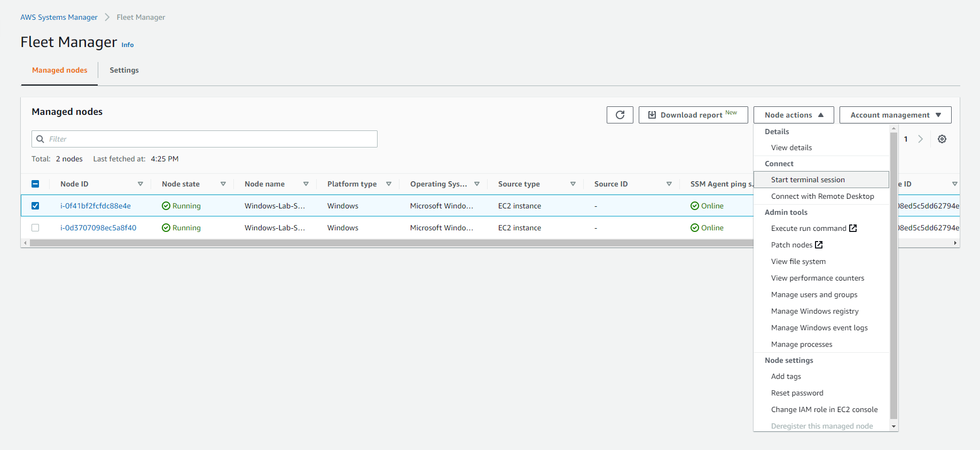Click the Download report button
This screenshot has width=980, height=450.
click(693, 115)
